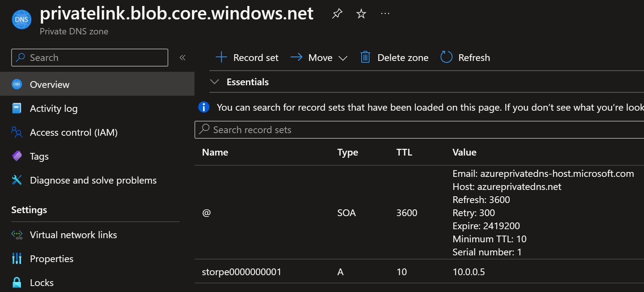644x292 pixels.
Task: Click the Diagnose wrench icon
Action: (x=17, y=180)
